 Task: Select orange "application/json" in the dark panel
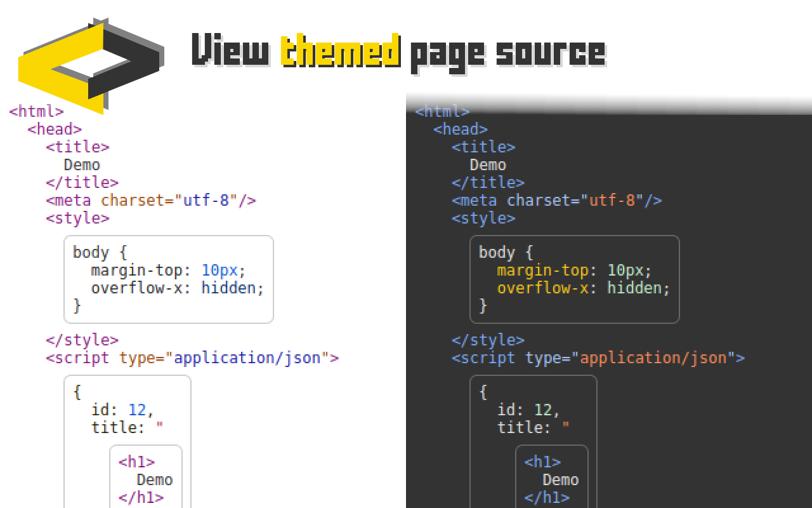pyautogui.click(x=653, y=358)
